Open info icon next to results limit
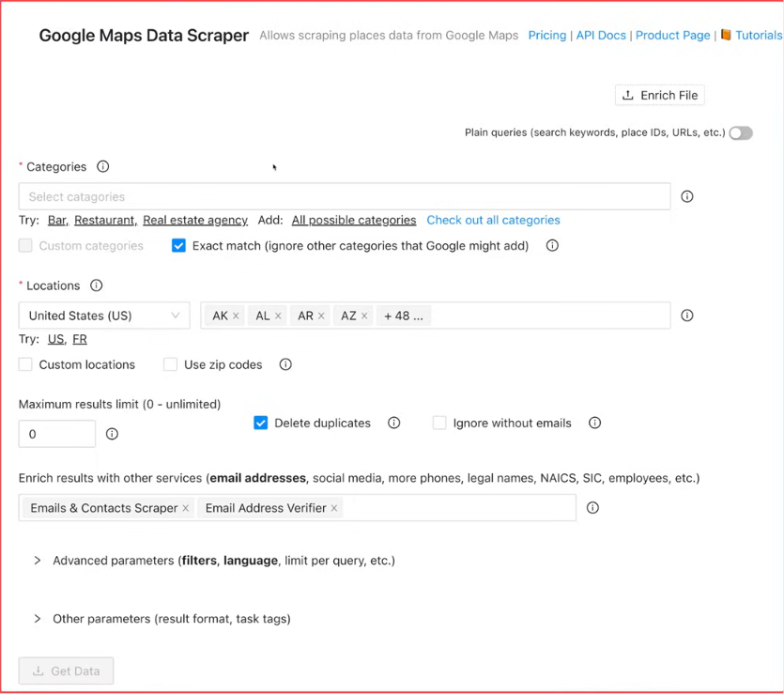The width and height of the screenshot is (784, 694). tap(112, 434)
